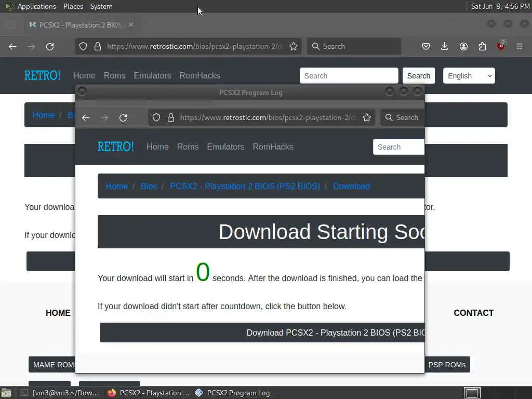This screenshot has height=399, width=532.
Task: Open the Firefox downloads panel
Action: pyautogui.click(x=445, y=46)
